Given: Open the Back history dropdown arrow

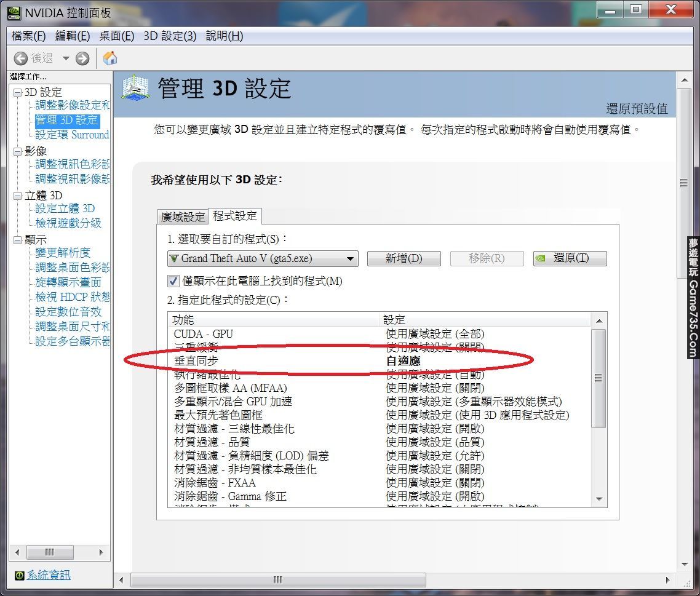Looking at the screenshot, I should (x=66, y=58).
